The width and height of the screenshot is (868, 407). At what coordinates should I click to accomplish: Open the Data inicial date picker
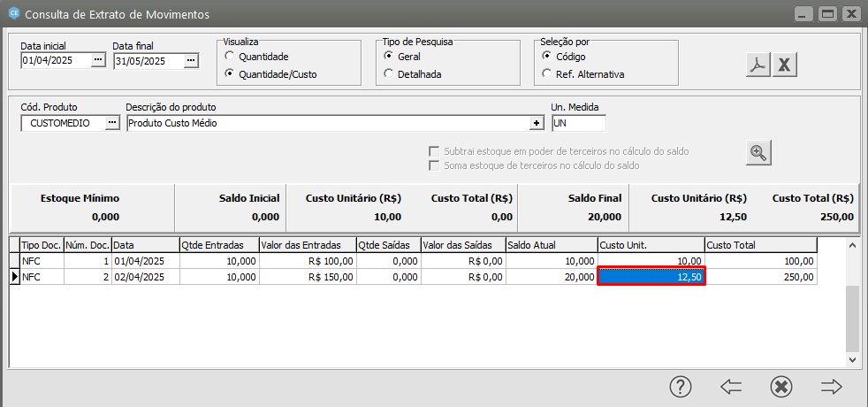point(98,60)
